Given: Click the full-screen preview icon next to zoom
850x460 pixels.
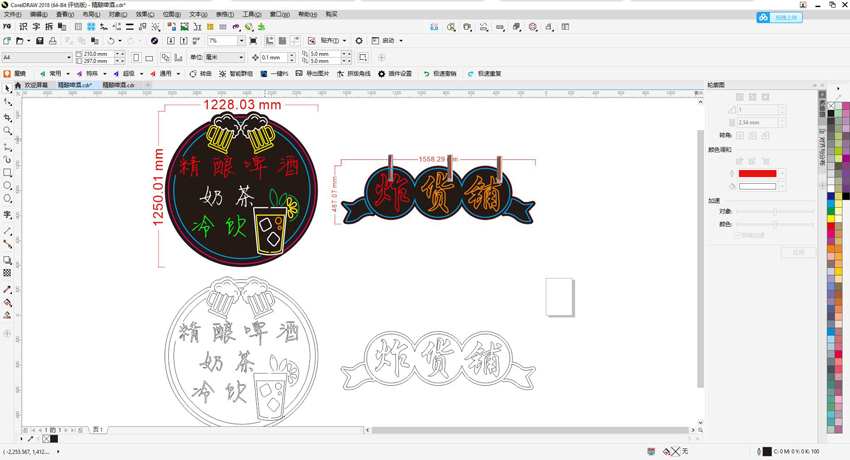Looking at the screenshot, I should [253, 41].
